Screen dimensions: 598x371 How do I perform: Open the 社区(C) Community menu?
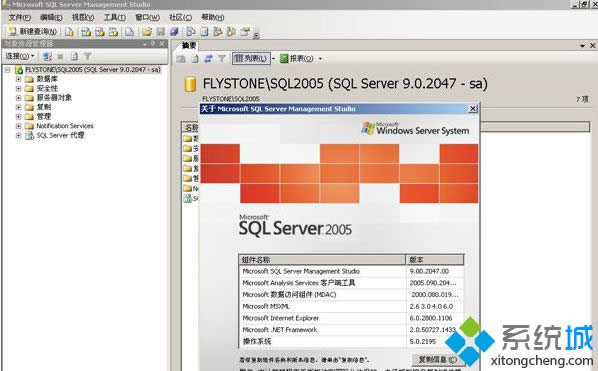pos(180,18)
